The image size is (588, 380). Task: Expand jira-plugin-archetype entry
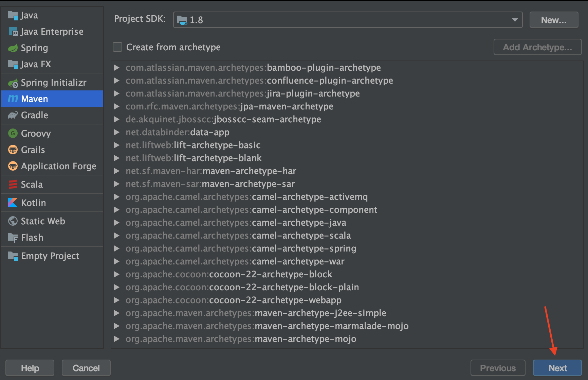pos(117,93)
